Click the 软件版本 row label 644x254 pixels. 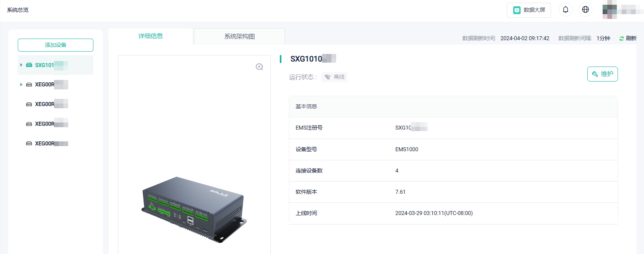(306, 192)
